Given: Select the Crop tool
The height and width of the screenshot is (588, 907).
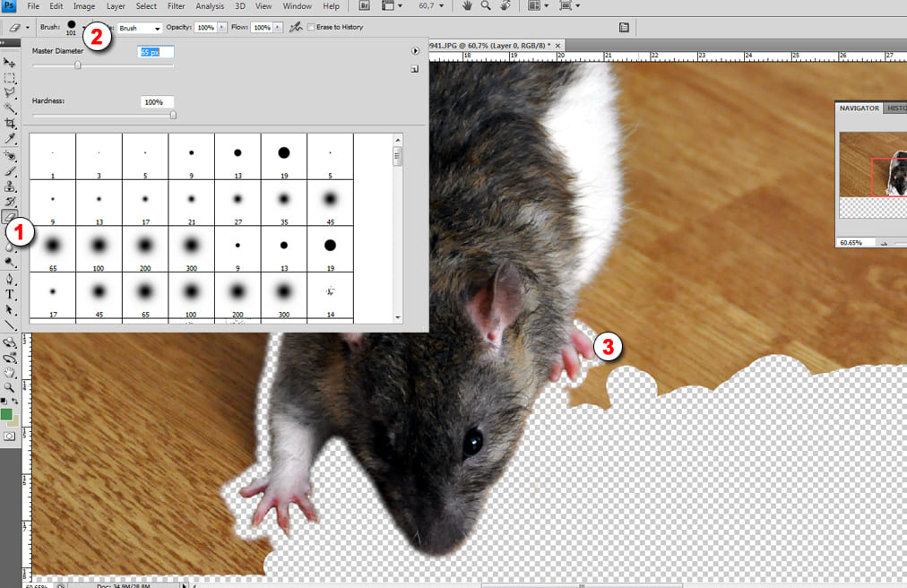Looking at the screenshot, I should click(x=10, y=123).
